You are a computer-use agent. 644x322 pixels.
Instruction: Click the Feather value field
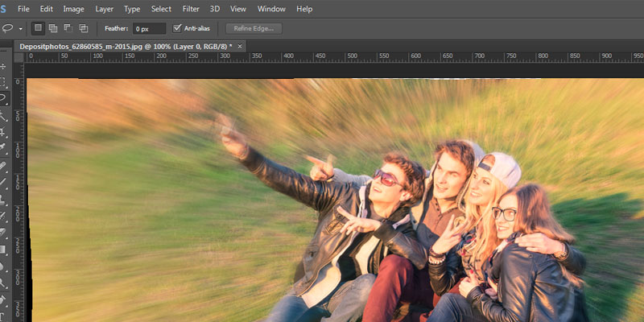coord(149,29)
